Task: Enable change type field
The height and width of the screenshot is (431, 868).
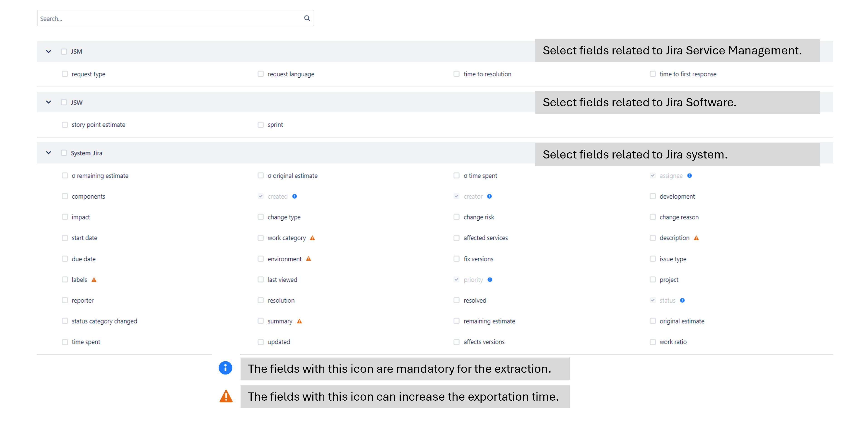Action: point(260,217)
